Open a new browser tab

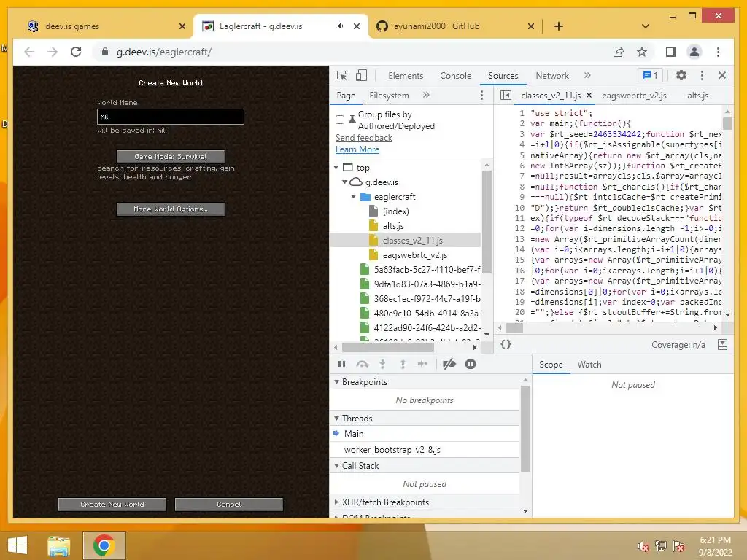(559, 26)
